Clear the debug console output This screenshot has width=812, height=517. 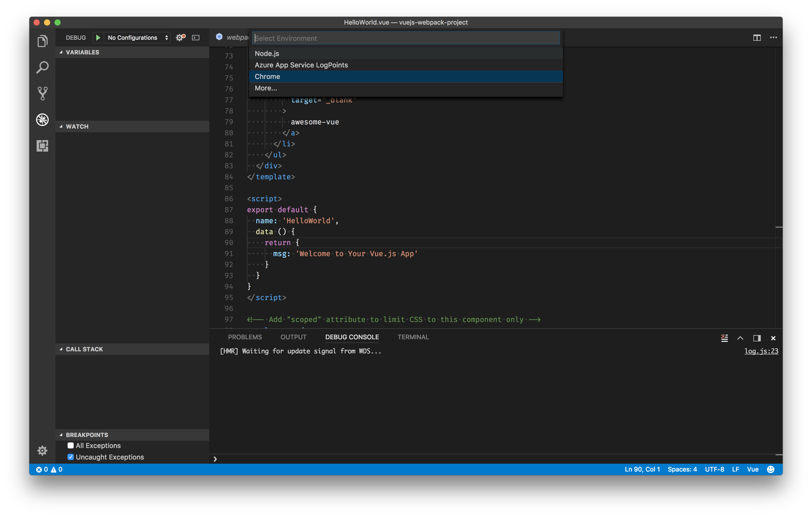point(724,338)
